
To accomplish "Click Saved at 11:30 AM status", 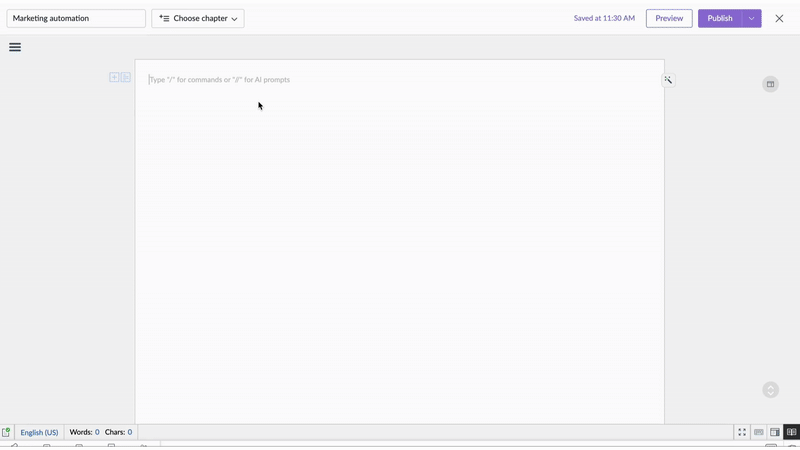I will [x=604, y=18].
